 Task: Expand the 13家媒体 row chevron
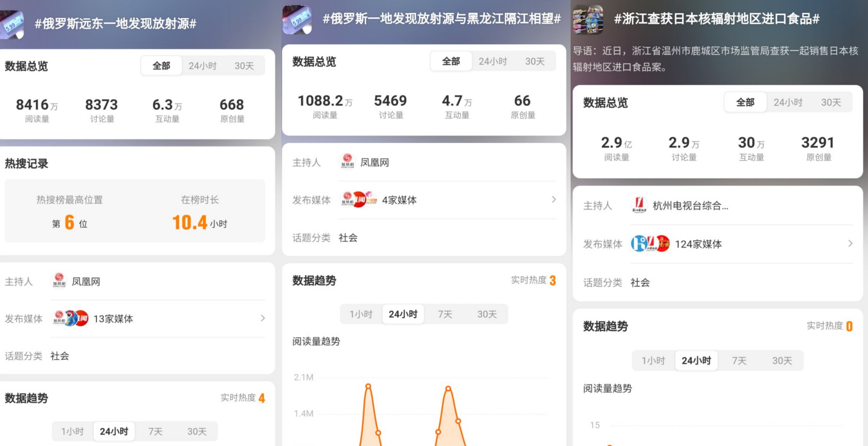click(263, 318)
